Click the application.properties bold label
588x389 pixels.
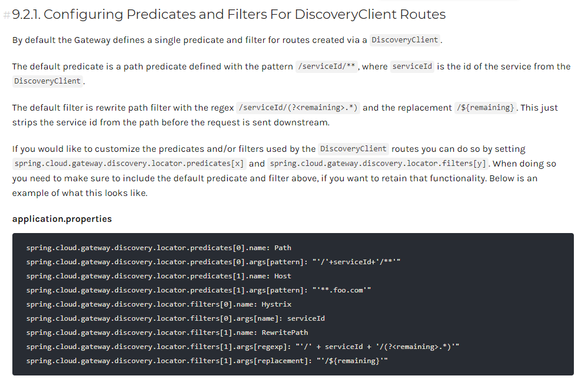[62, 219]
